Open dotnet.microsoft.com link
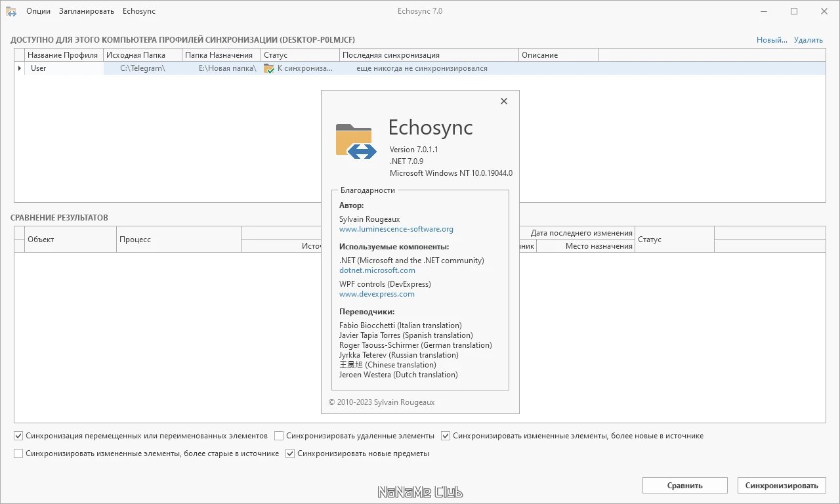 point(377,270)
